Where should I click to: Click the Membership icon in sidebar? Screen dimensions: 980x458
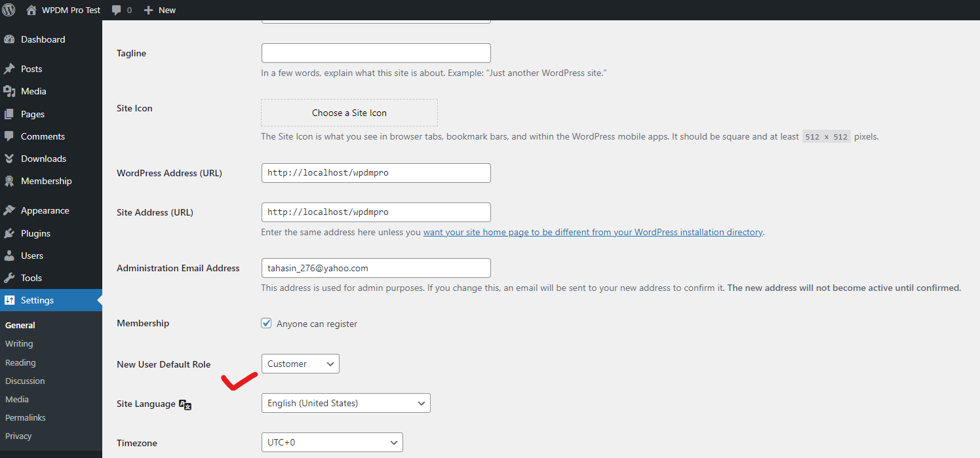coord(9,181)
